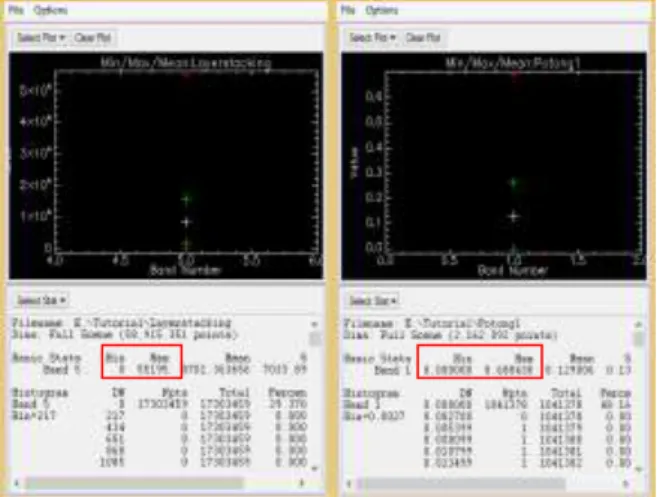Viewport: 657px width, 497px height.
Task: Click 'Basic Stats' label in Potong1 window
Action: [378, 358]
